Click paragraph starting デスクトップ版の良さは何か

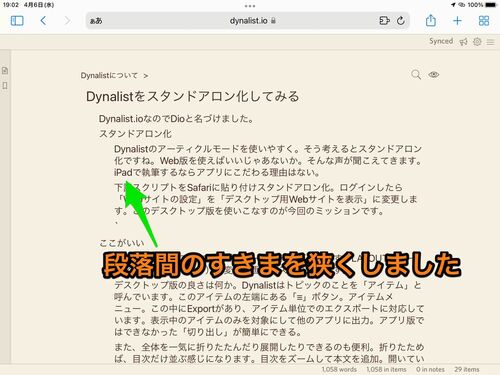[x=269, y=308]
